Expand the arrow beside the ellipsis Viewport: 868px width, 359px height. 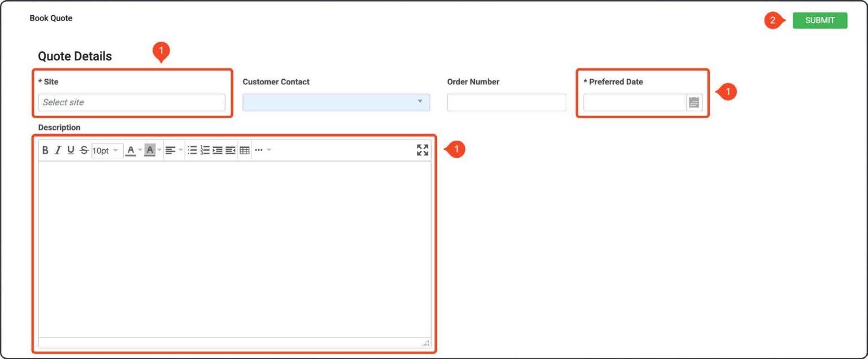[269, 150]
